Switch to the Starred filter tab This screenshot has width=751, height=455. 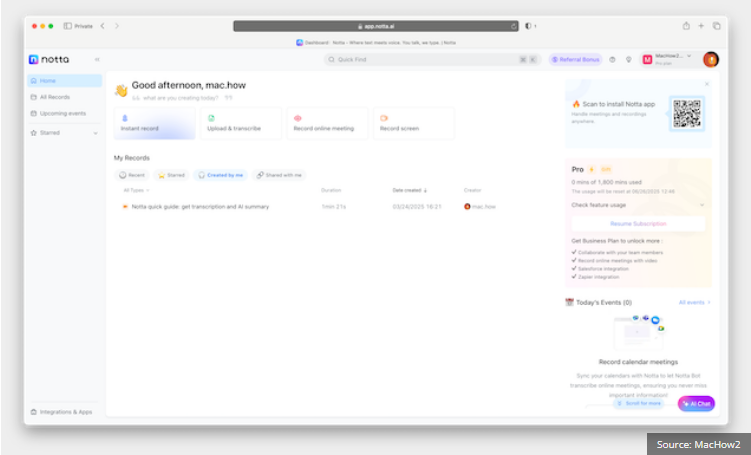click(171, 175)
